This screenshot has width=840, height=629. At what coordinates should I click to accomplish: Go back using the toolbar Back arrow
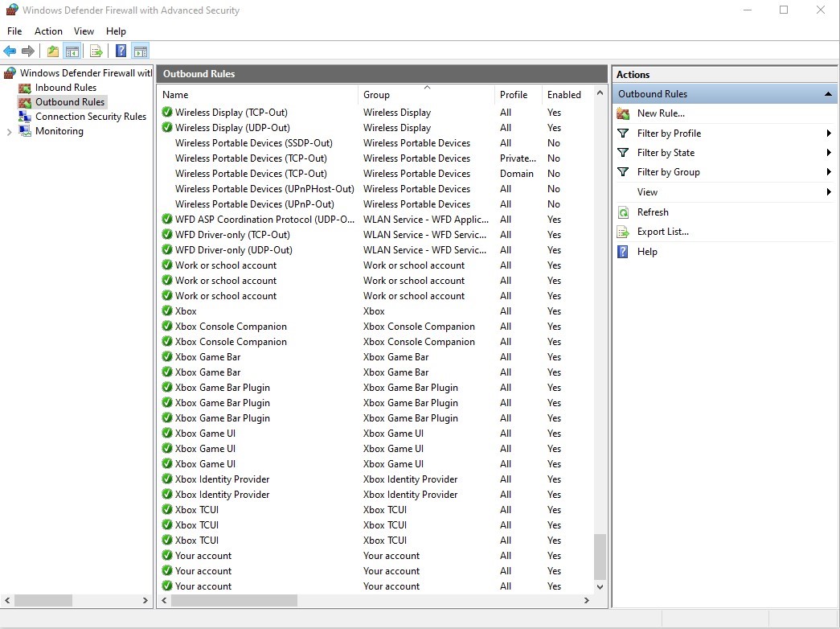coord(10,51)
